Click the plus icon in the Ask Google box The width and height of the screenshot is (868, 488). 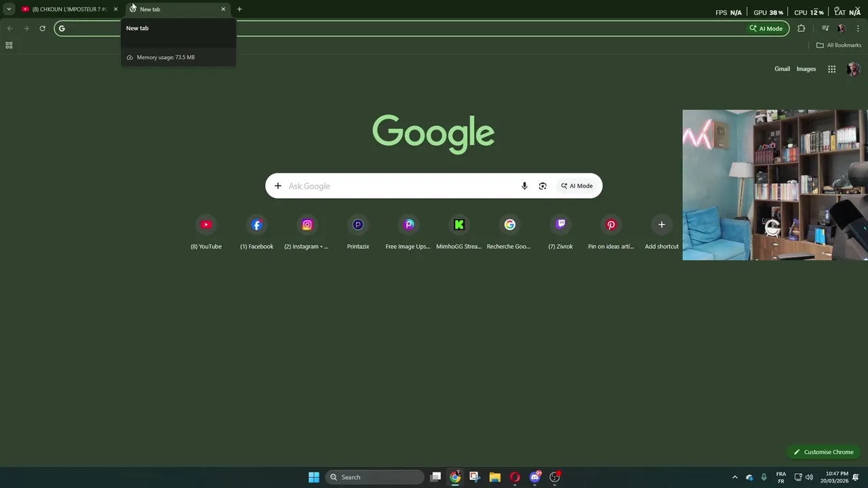tap(278, 186)
